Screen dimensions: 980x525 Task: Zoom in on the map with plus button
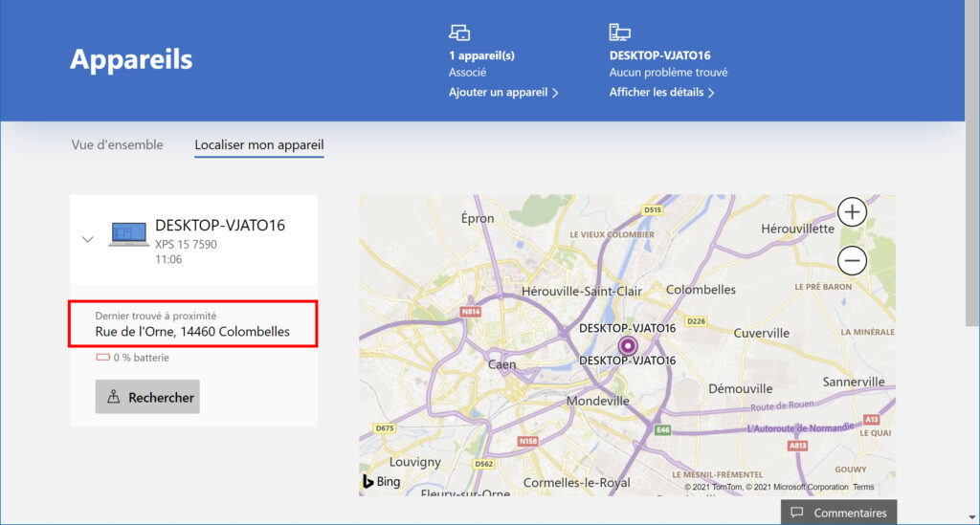pyautogui.click(x=852, y=212)
